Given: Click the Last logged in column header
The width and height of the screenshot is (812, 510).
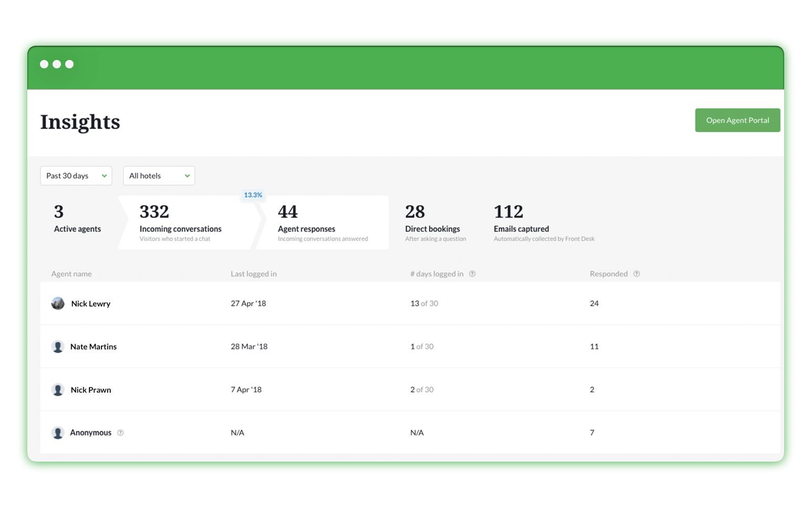Looking at the screenshot, I should click(253, 274).
